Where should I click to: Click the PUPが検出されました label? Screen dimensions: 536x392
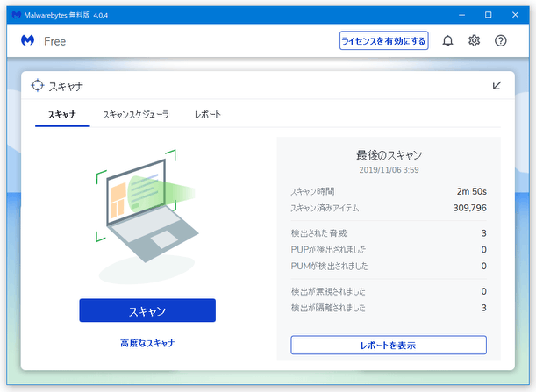(x=328, y=249)
